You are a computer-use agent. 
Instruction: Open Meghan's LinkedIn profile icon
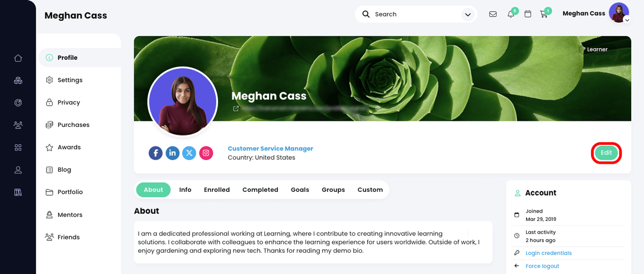point(173,153)
